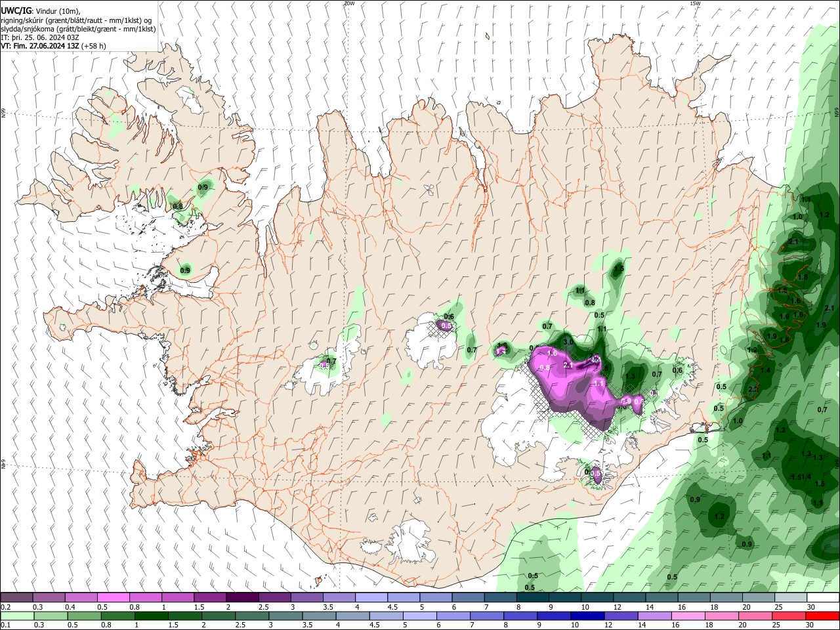Click the 20W longitude label at top

click(349, 3)
